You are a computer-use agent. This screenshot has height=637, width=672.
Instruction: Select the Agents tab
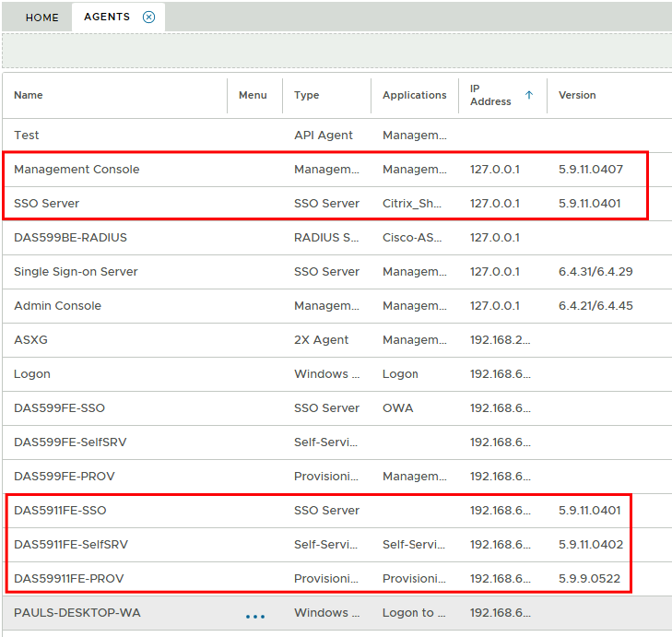pyautogui.click(x=106, y=18)
